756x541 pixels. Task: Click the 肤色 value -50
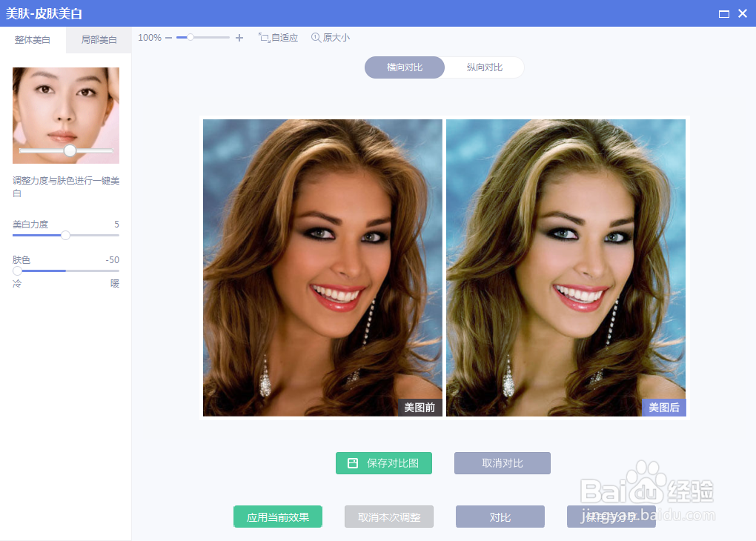point(113,260)
